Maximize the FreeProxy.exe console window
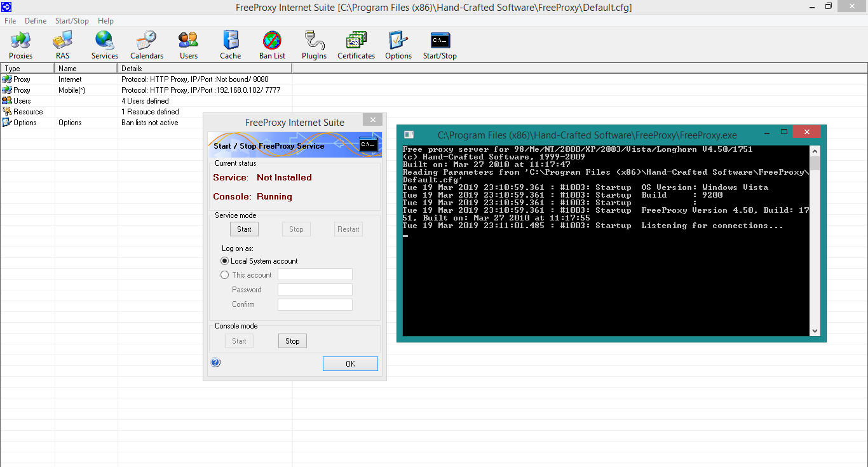 point(784,132)
